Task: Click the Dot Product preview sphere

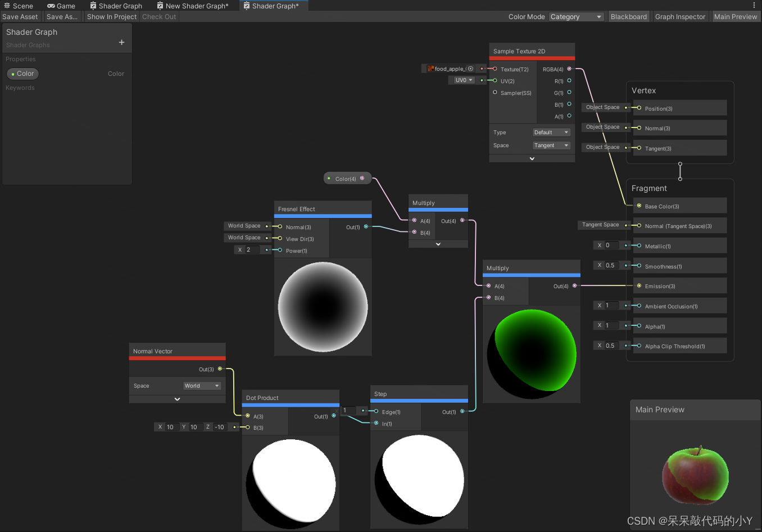Action: click(291, 484)
